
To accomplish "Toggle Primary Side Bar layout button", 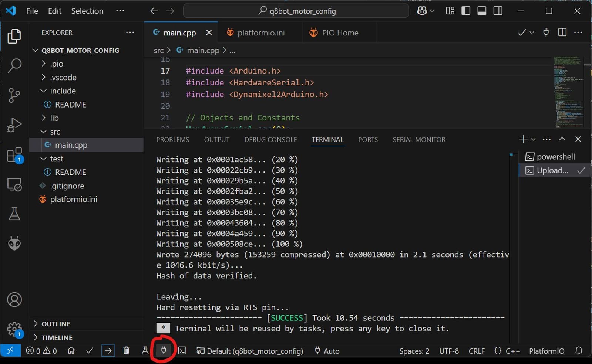I will [x=466, y=11].
